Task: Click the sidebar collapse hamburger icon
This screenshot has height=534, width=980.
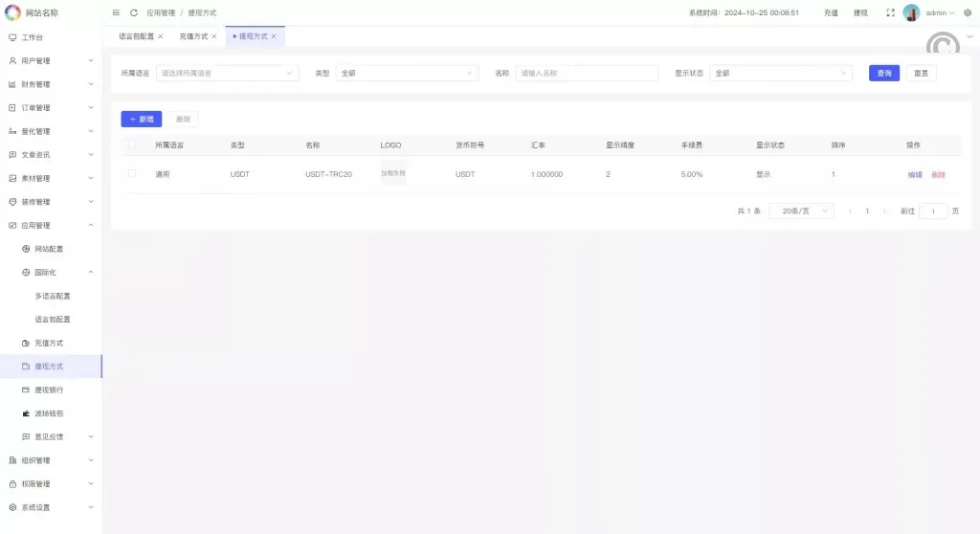Action: [116, 12]
